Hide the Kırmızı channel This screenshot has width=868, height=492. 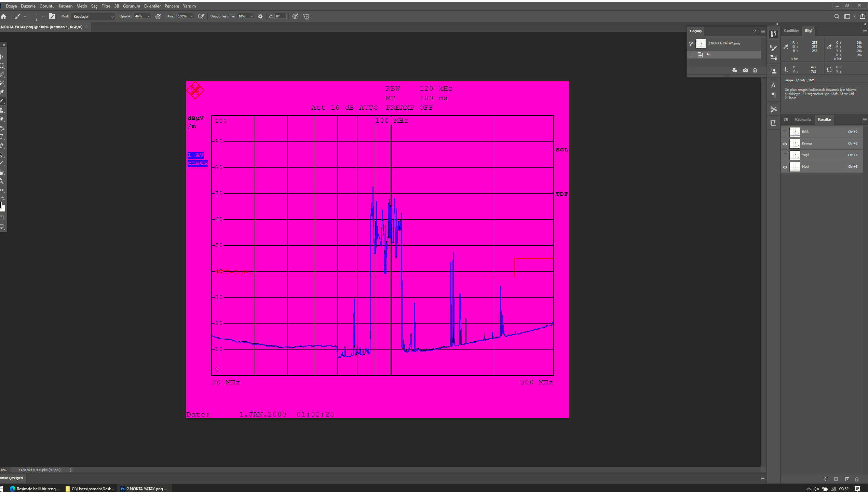tap(785, 144)
